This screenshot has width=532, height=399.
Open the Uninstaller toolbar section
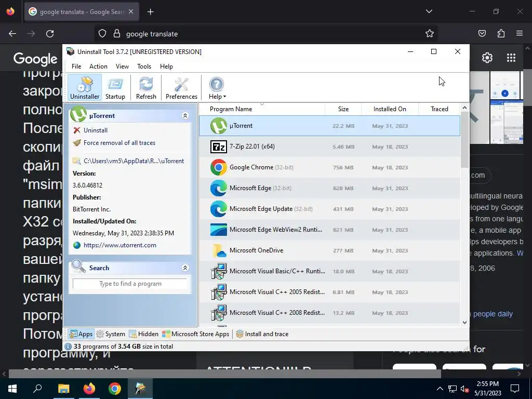(85, 87)
